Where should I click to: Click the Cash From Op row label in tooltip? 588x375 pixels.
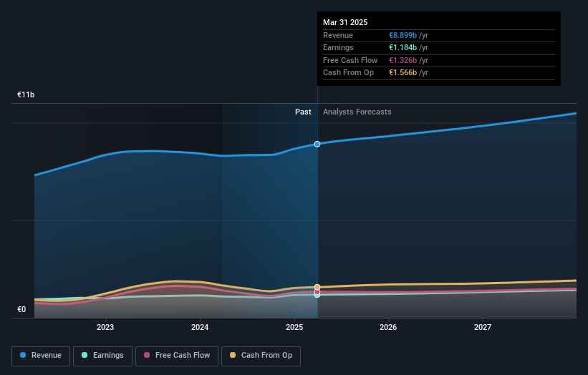point(348,73)
